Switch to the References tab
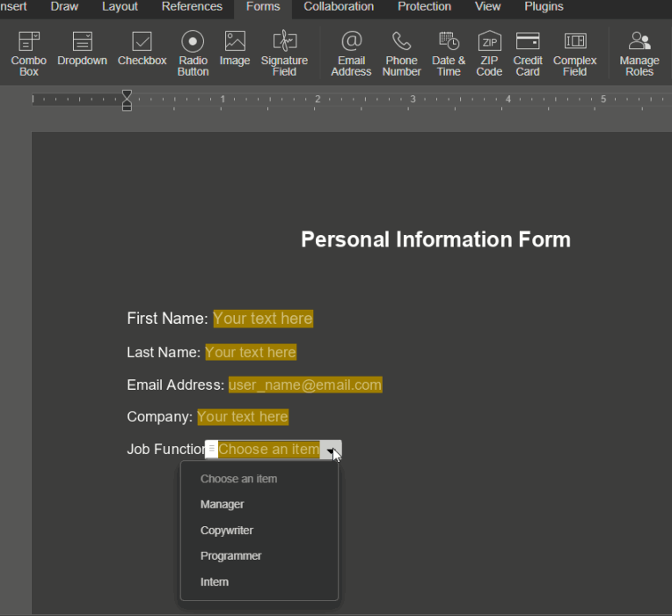 [x=192, y=7]
